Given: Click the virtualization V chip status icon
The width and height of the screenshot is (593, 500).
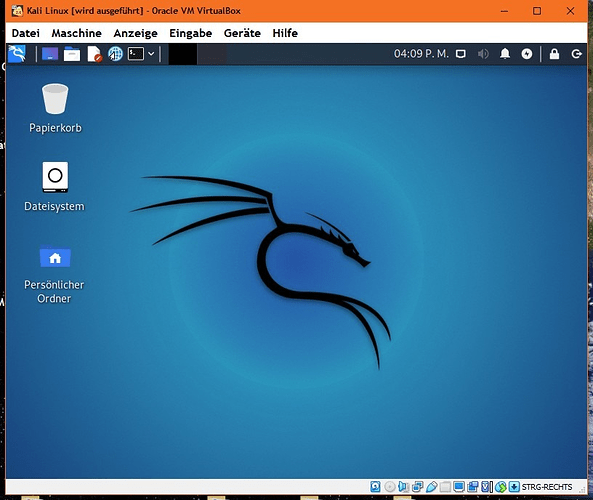Looking at the screenshot, I should pos(487,487).
